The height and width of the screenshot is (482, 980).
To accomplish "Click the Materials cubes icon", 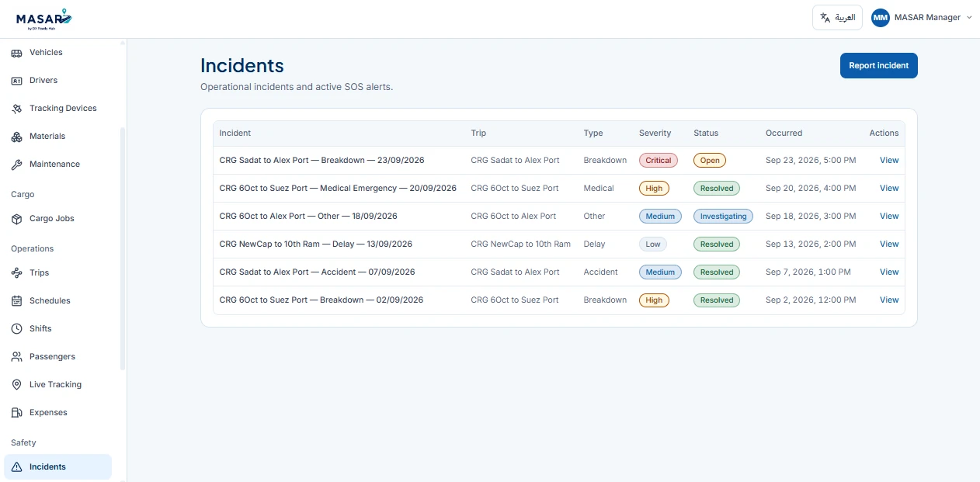I will coord(16,137).
